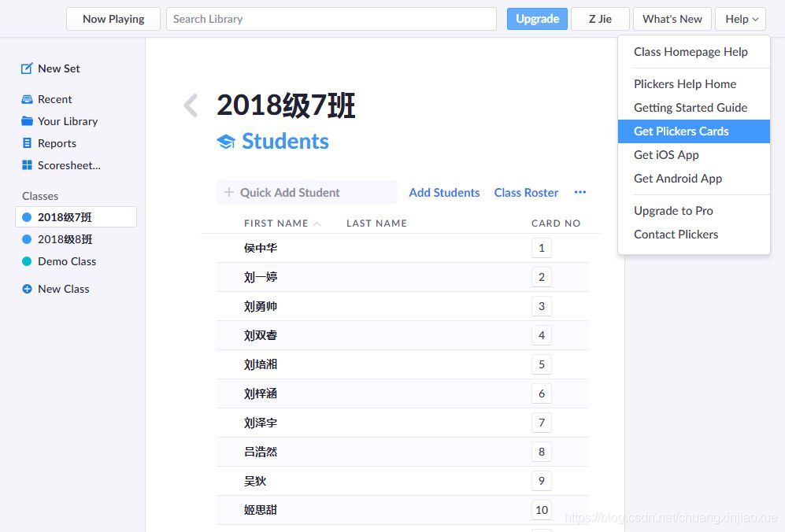Select student name 刘培湘

coord(261,364)
